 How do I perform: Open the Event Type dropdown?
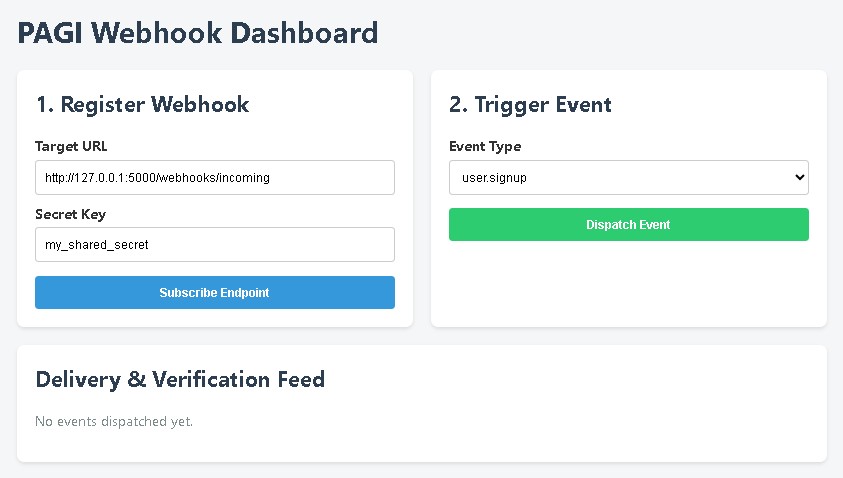point(628,177)
